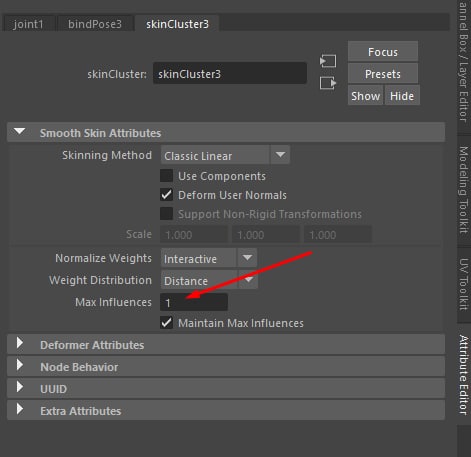Open the Skinning Method dropdown
The height and width of the screenshot is (457, 471).
(225, 155)
